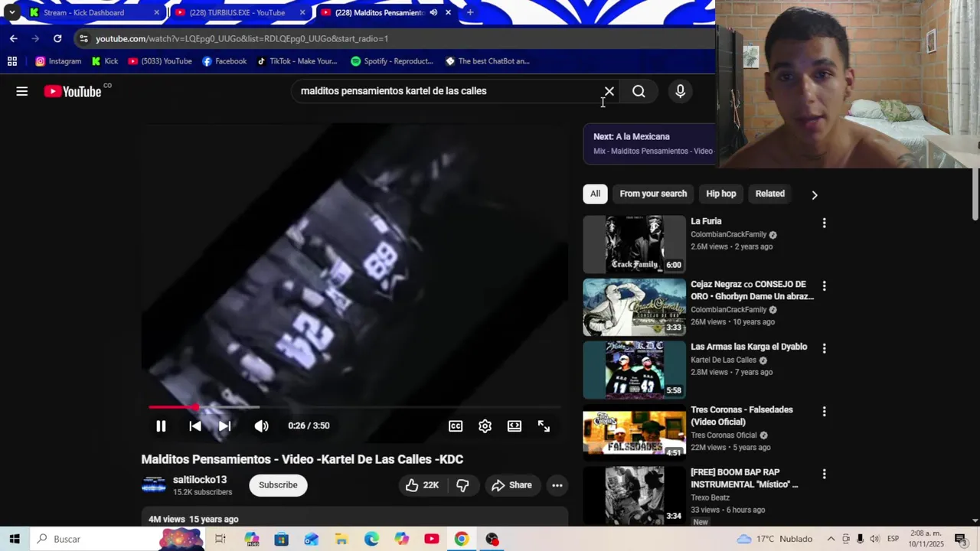Like the video (22K thumbs up)
Screen dimensions: 980x551
point(422,485)
